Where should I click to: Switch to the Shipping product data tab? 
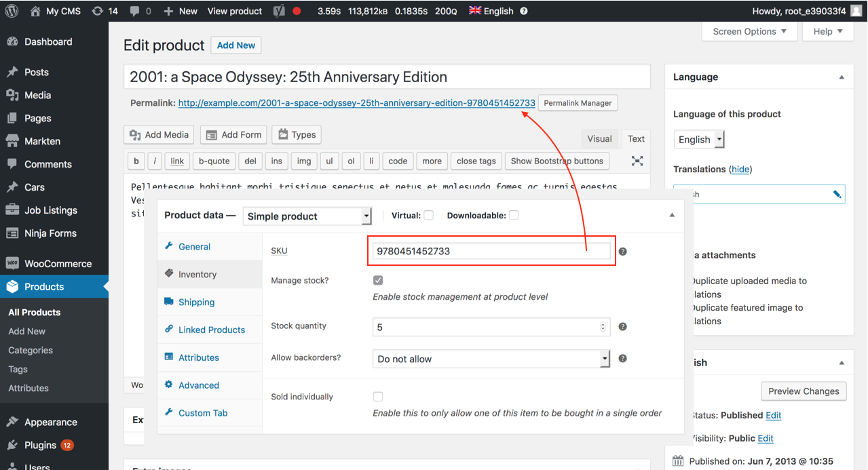pos(210,302)
